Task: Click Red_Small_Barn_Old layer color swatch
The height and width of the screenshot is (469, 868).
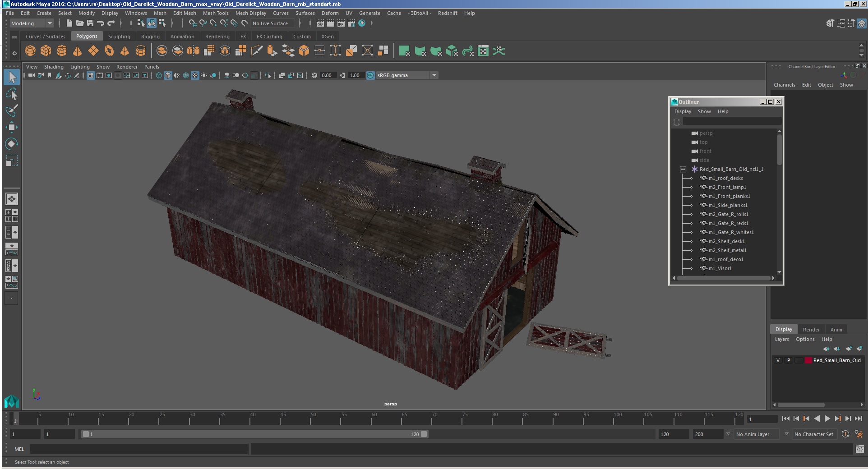Action: click(x=808, y=360)
